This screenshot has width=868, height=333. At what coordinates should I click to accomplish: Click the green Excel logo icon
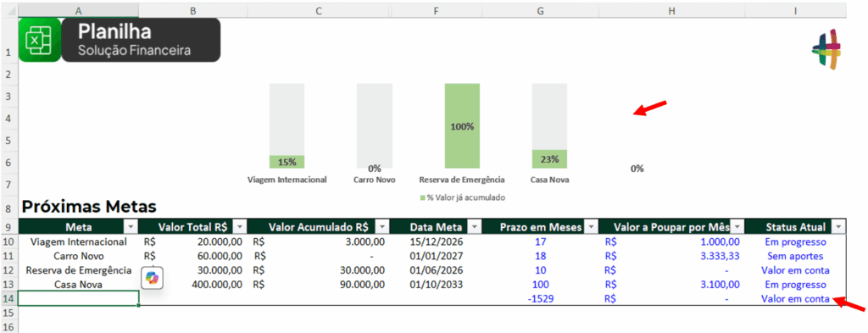(x=40, y=40)
